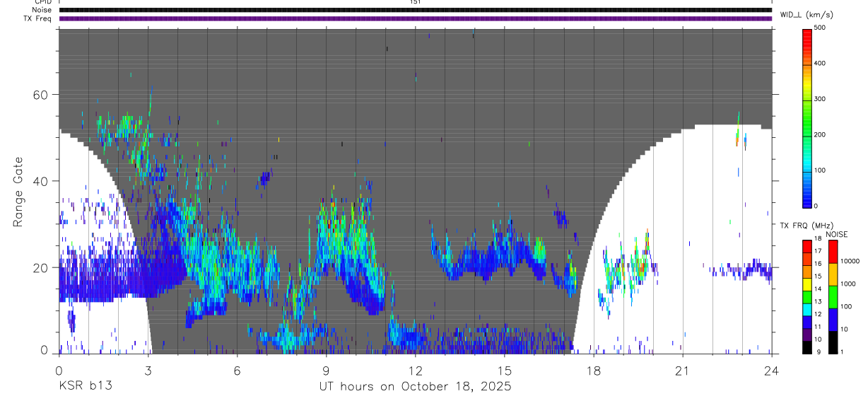868x401 pixels.
Task: Click the 10000 label on the NOISE legend
Action: tap(851, 261)
